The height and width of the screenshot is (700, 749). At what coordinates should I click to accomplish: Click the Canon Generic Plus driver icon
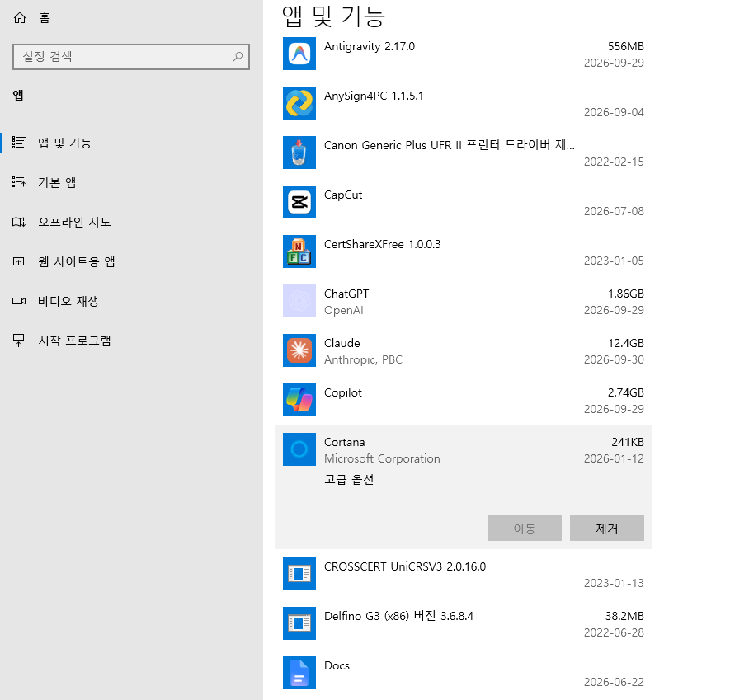click(299, 153)
